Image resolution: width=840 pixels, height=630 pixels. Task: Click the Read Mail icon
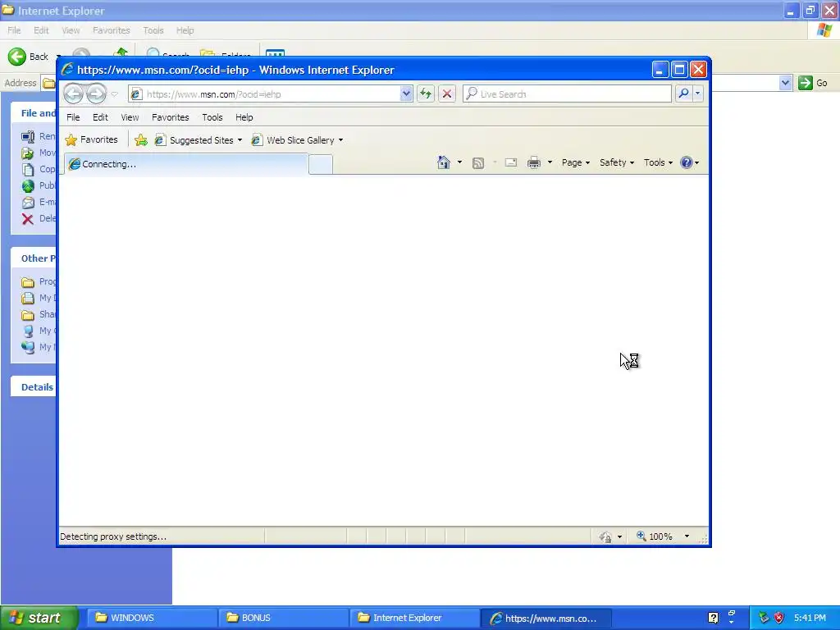tap(510, 162)
